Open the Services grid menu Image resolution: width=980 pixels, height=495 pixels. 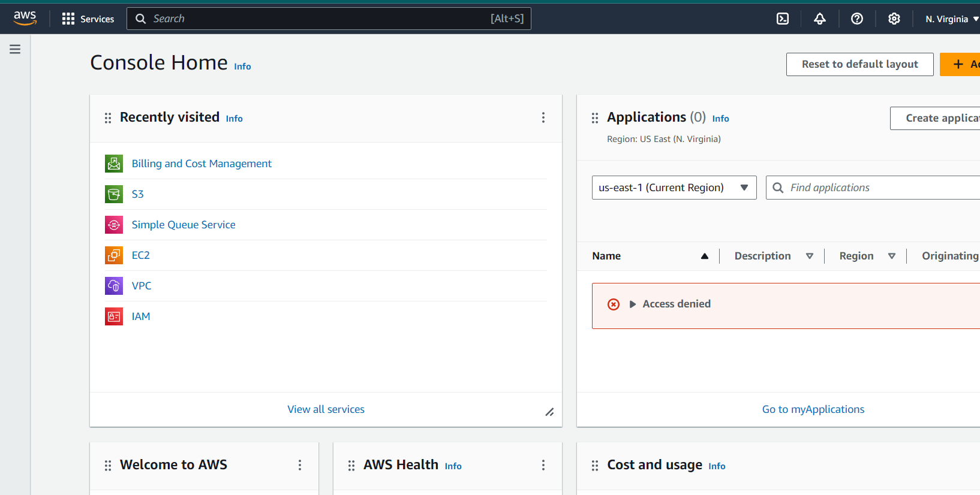pos(88,19)
